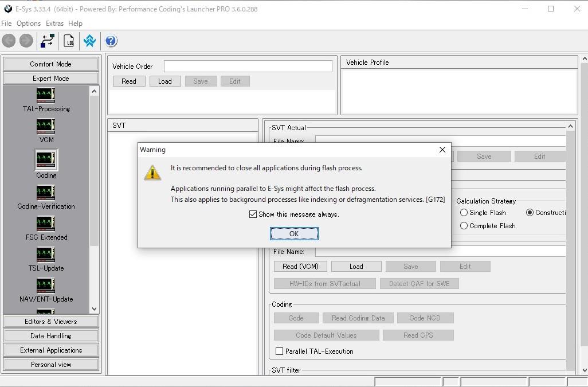Click the blue double-arrow toolbar icon
Image resolution: width=588 pixels, height=387 pixels.
click(x=89, y=41)
